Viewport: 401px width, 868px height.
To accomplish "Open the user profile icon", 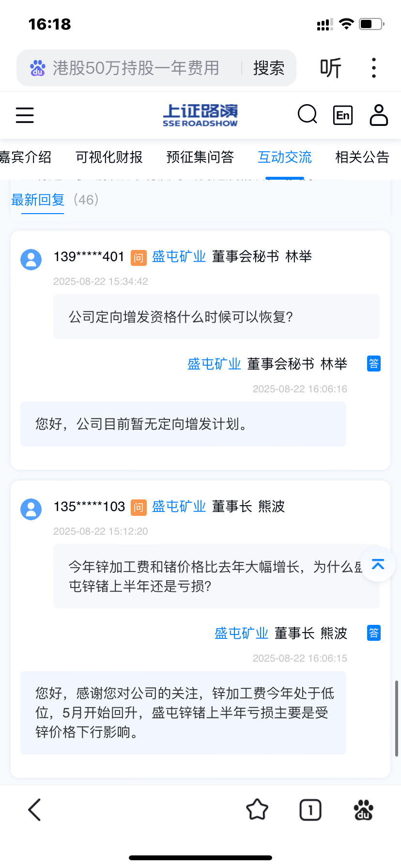I will [379, 115].
